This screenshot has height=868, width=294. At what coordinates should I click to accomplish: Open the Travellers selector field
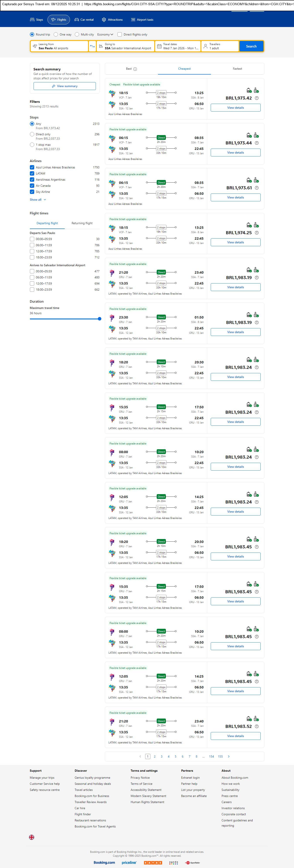[220, 46]
